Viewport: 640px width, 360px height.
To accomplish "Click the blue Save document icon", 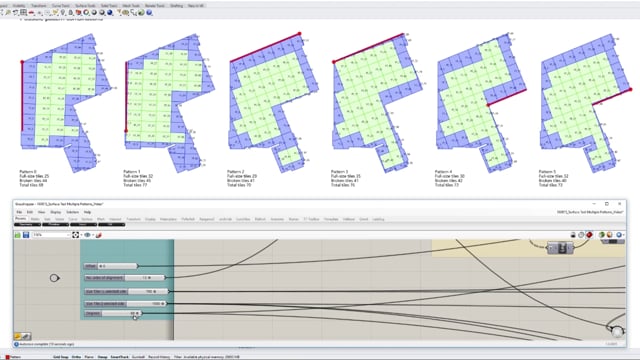I will [26, 235].
